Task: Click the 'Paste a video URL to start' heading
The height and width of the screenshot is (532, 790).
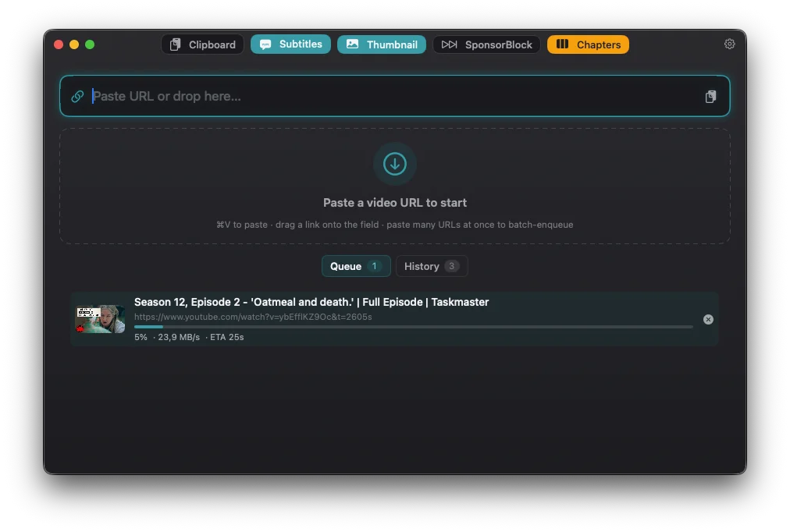Action: [x=394, y=202]
